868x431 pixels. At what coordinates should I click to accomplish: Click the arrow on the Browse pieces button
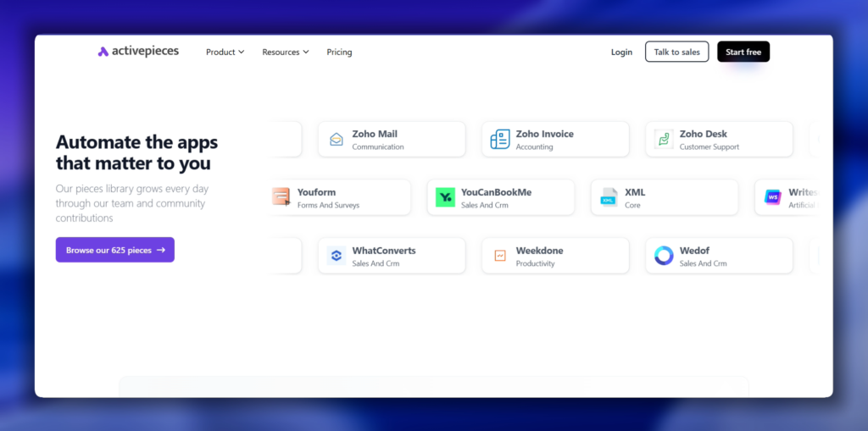[161, 250]
